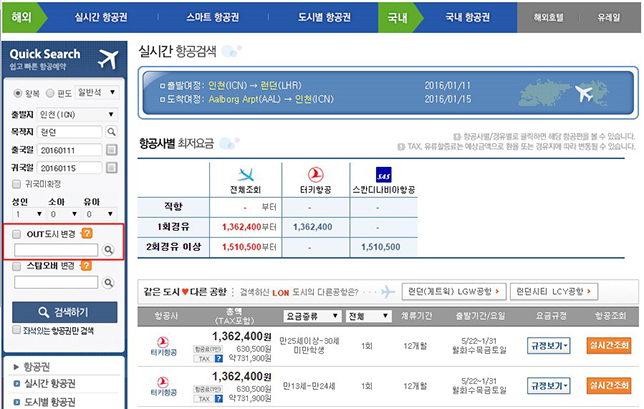Click the OUT도시 변경 text field
The height and width of the screenshot is (409, 644).
click(56, 250)
